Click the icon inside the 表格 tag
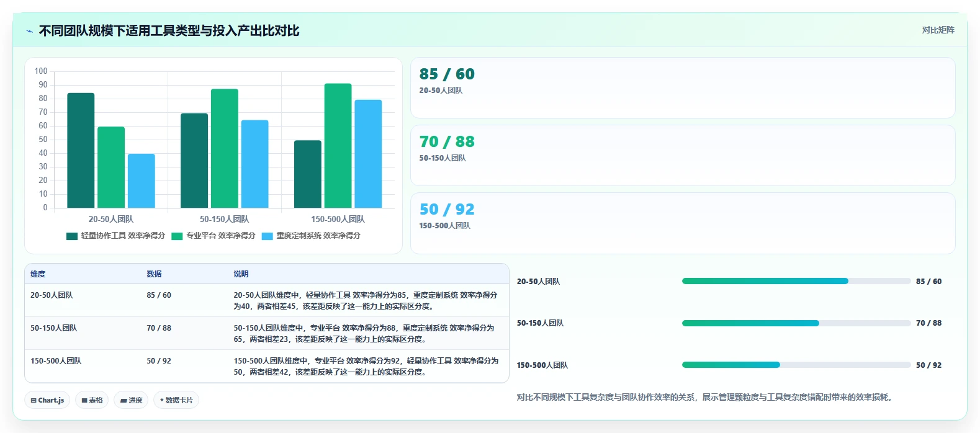 pyautogui.click(x=84, y=401)
